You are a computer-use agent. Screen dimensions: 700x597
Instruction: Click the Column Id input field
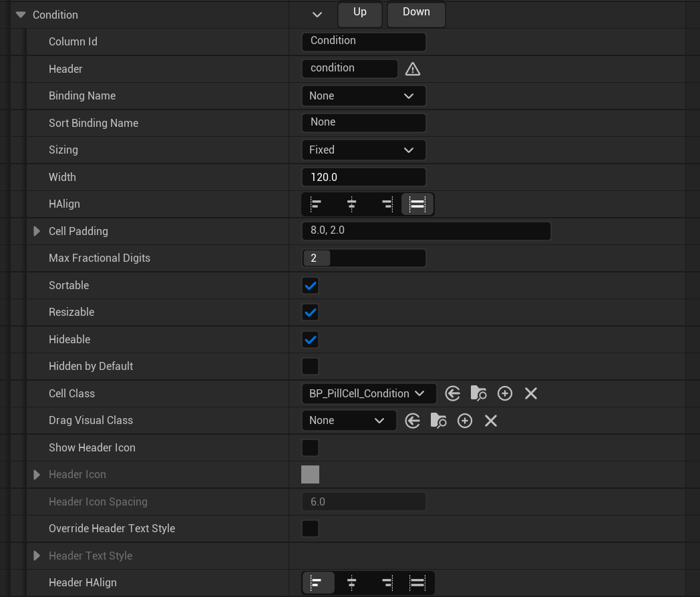[364, 41]
